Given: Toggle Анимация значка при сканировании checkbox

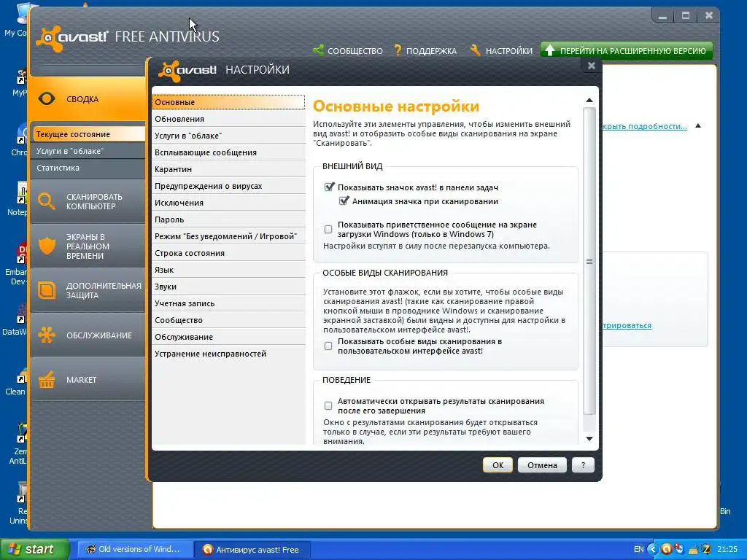Looking at the screenshot, I should coord(343,201).
